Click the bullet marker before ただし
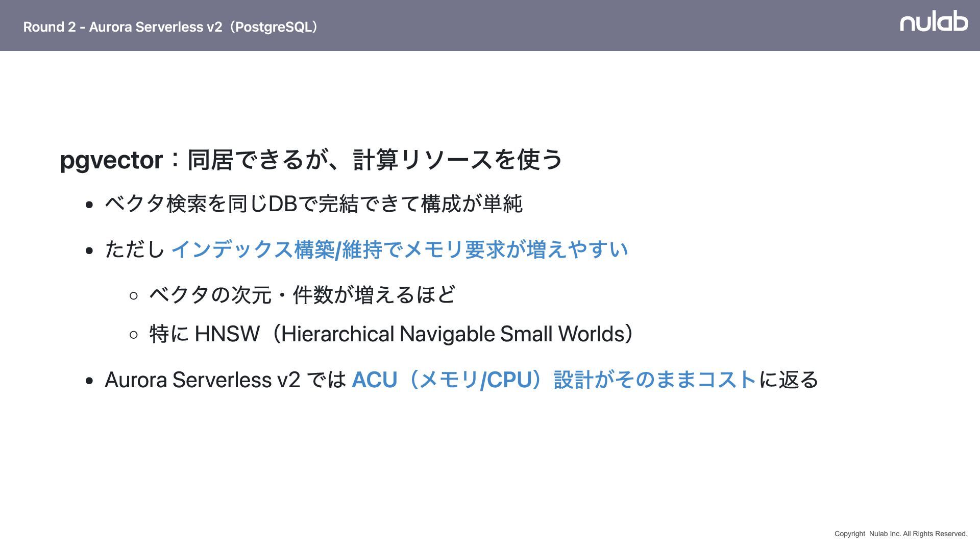980x551 pixels. click(x=90, y=251)
